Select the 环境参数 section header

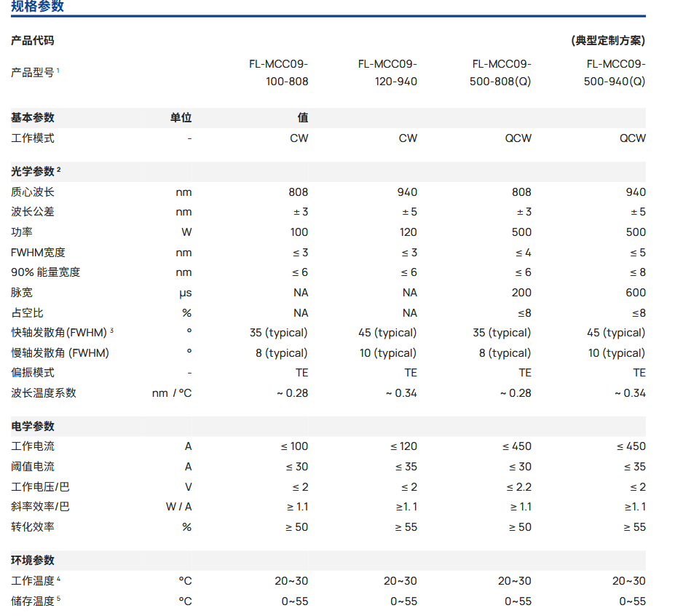coord(33,561)
